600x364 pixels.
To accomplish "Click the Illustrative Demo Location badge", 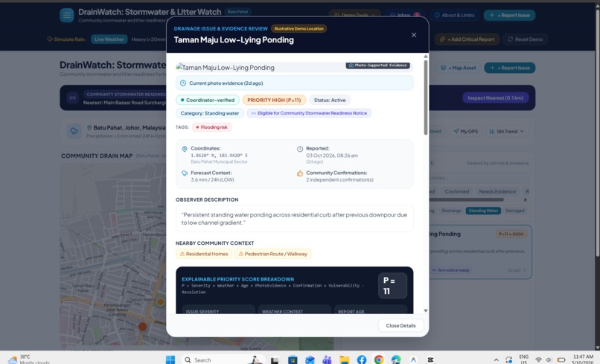I will tap(299, 29).
